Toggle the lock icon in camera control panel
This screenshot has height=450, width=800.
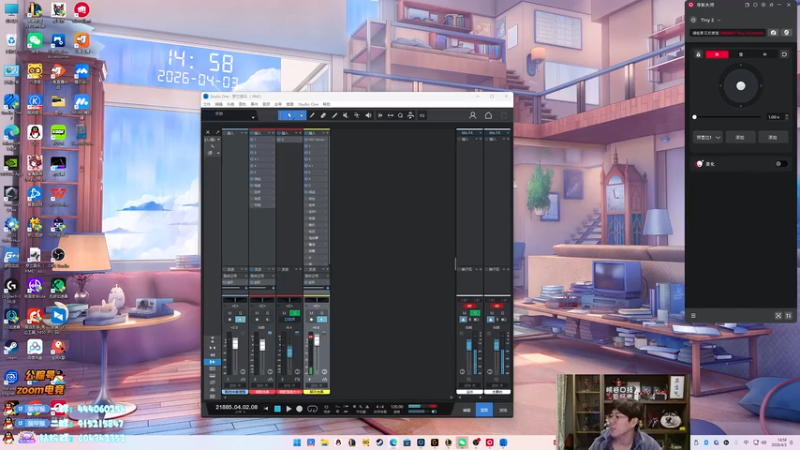(x=698, y=54)
